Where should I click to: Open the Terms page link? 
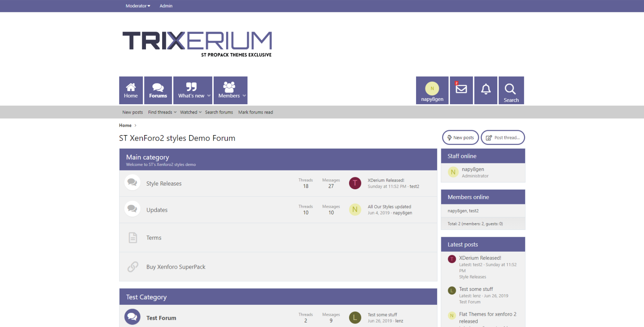point(154,238)
